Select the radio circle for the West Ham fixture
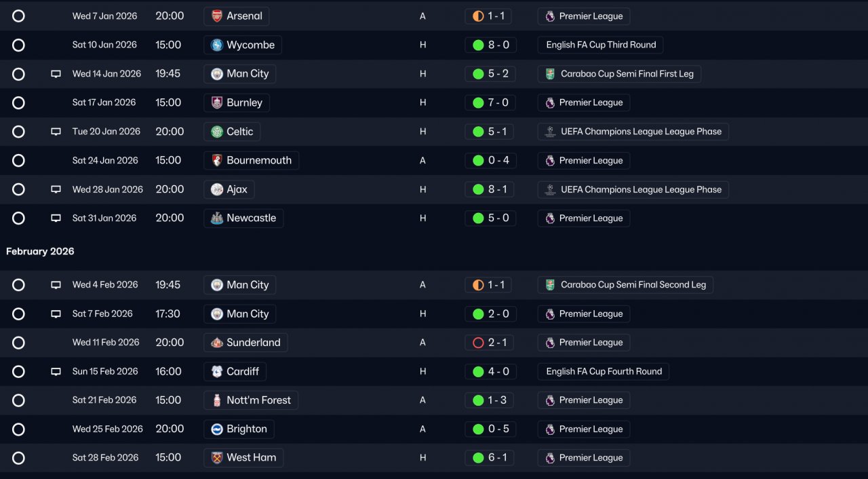Viewport: 868px width, 479px height. 18,458
